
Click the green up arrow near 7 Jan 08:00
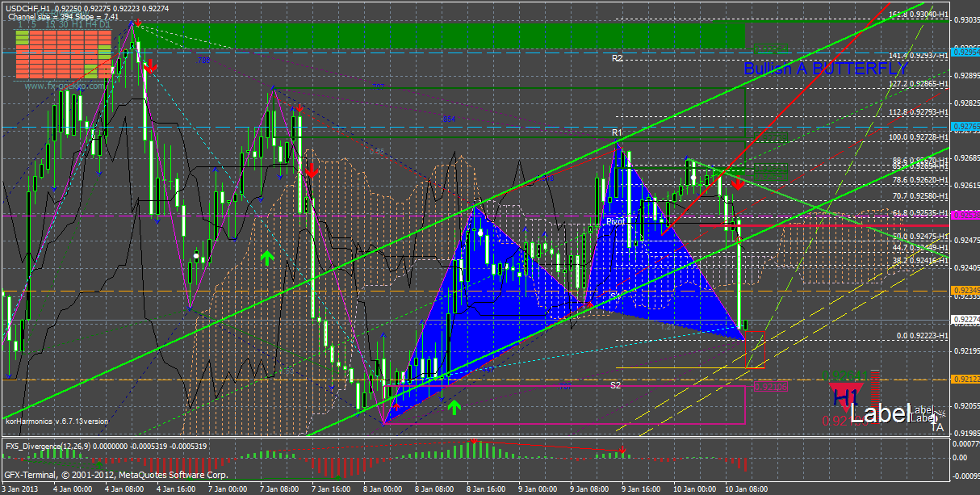[x=266, y=258]
